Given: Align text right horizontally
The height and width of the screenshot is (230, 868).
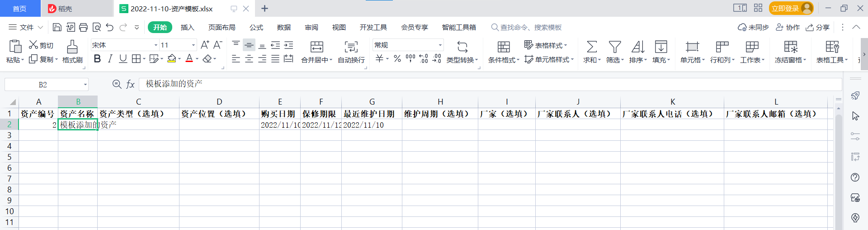Looking at the screenshot, I should click(x=262, y=59).
